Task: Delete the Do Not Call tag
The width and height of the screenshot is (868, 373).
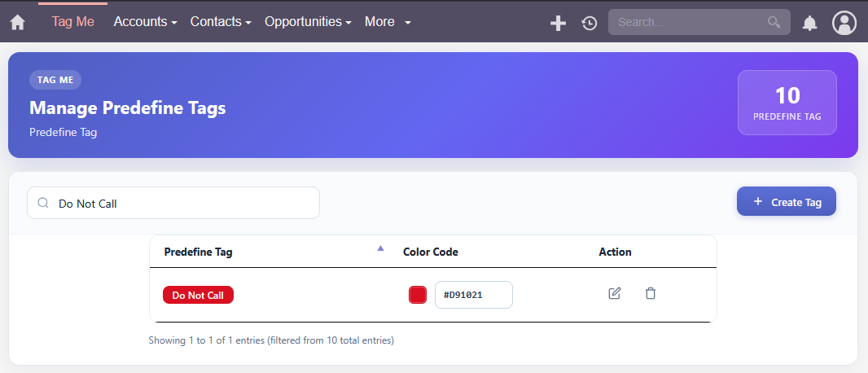Action: pos(651,293)
